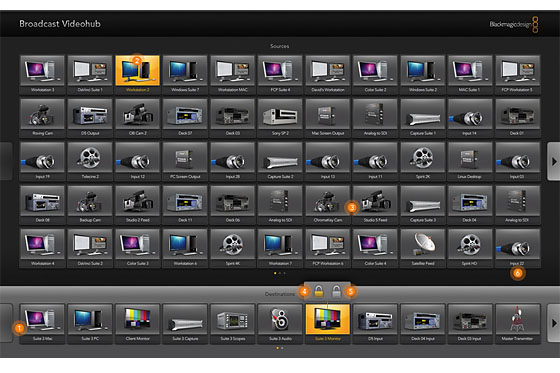The height and width of the screenshot is (373, 560).
Task: Select the Workstation 7 source
Action: click(280, 248)
